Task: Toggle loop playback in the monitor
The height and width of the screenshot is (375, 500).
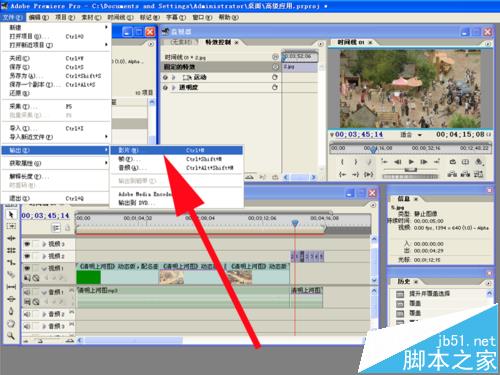Action: [x=452, y=162]
